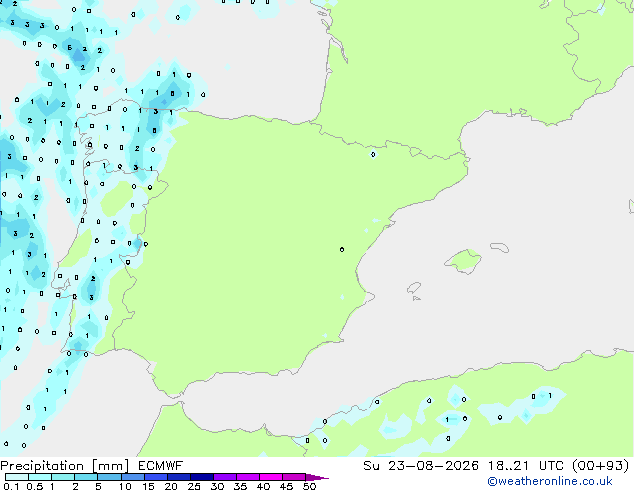Image resolution: width=634 pixels, height=490 pixels.
Task: Click the Precipitation [mm] ECMWF title
Action: pos(92,466)
